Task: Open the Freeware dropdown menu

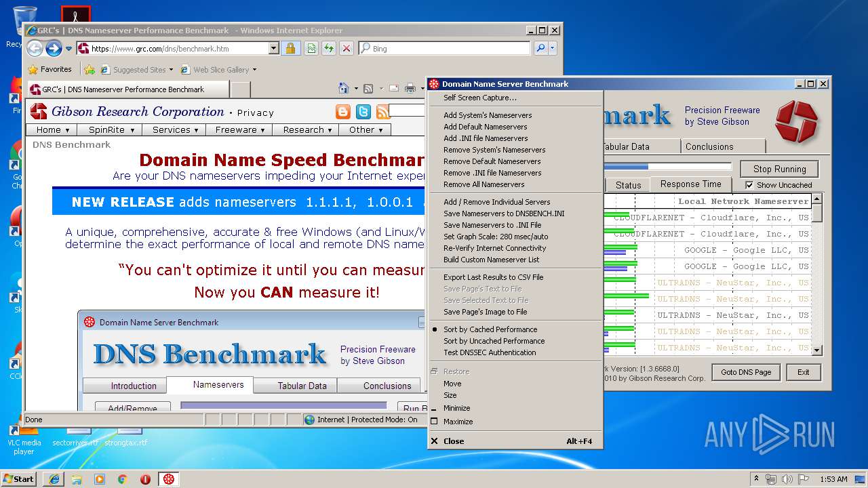Action: pos(239,129)
